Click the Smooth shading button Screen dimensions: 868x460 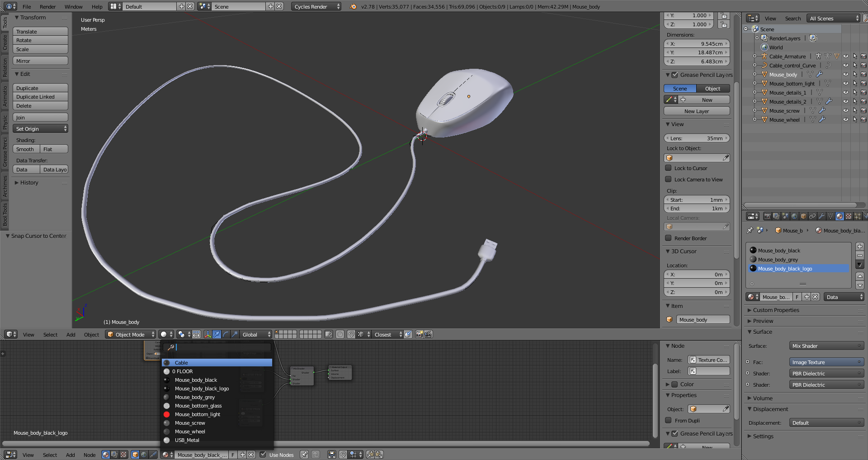[x=25, y=149]
